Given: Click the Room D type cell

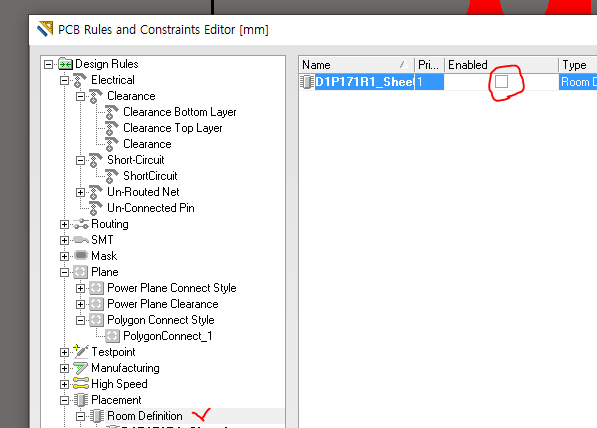Looking at the screenshot, I should click(578, 82).
